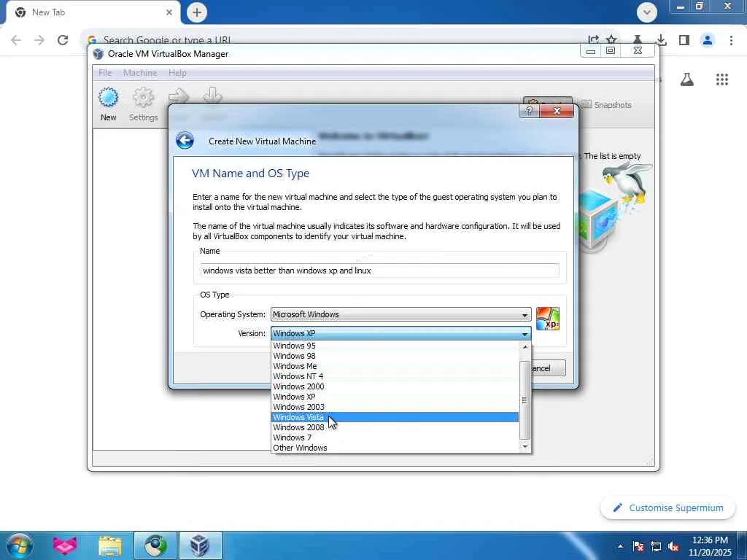Open the Snapshots view in VirtualBox

(606, 105)
